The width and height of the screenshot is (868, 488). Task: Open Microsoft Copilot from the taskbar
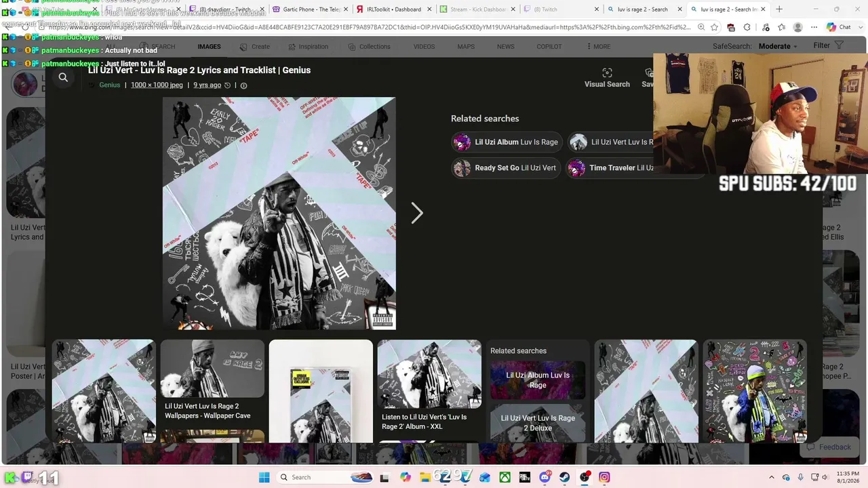(406, 477)
